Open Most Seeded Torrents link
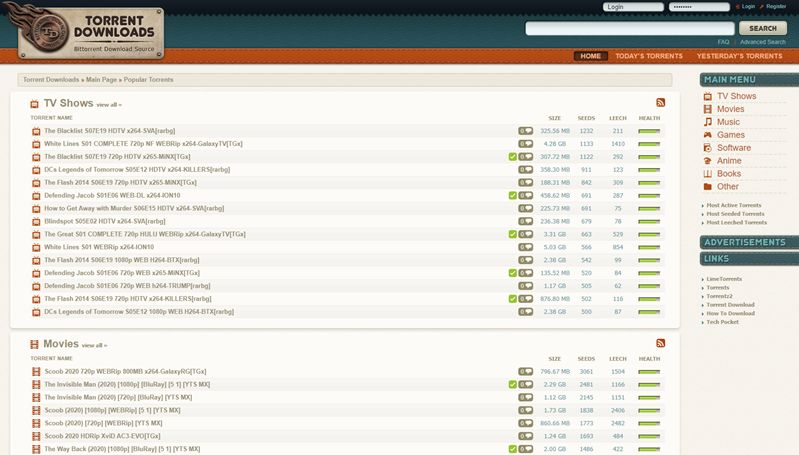Screen dimensions: 799x455 pyautogui.click(x=735, y=214)
